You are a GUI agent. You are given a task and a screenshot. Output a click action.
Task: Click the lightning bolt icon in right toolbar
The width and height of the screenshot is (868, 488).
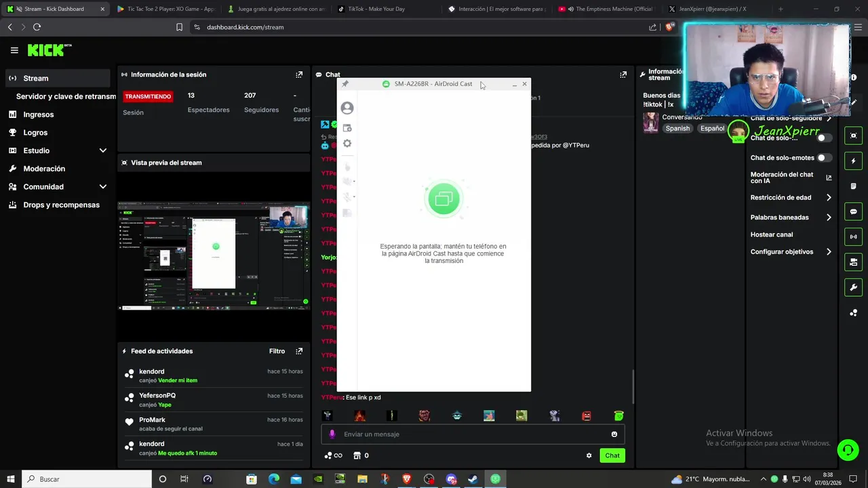pyautogui.click(x=853, y=161)
